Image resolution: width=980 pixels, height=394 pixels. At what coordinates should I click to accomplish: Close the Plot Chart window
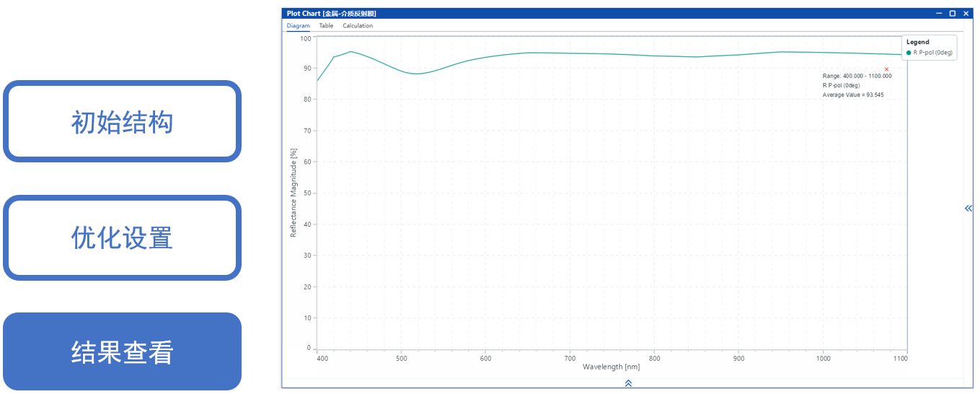pos(966,13)
